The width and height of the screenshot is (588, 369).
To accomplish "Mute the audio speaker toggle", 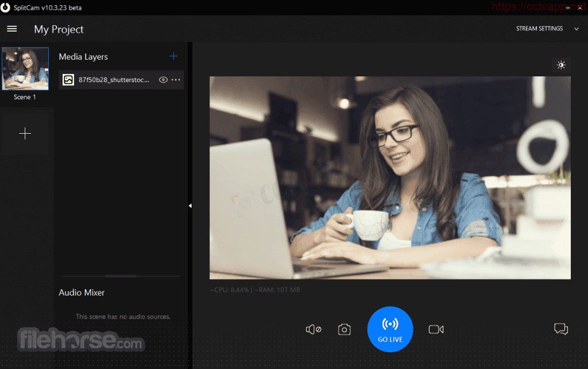I will click(x=314, y=329).
